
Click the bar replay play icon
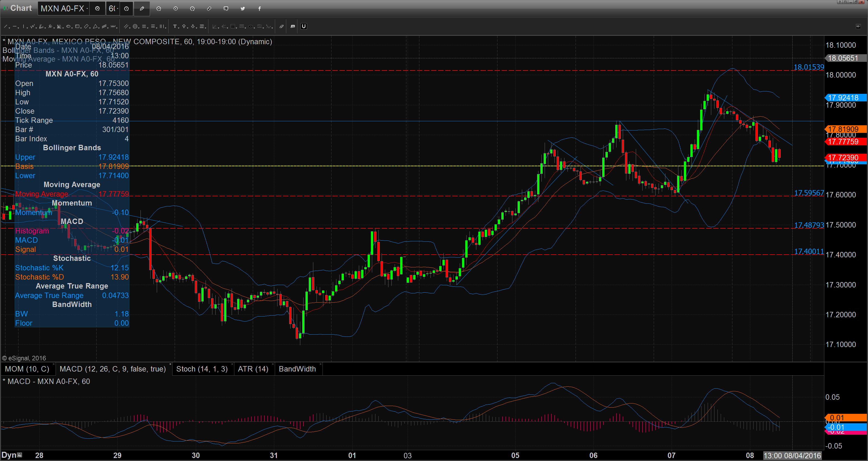pyautogui.click(x=175, y=8)
